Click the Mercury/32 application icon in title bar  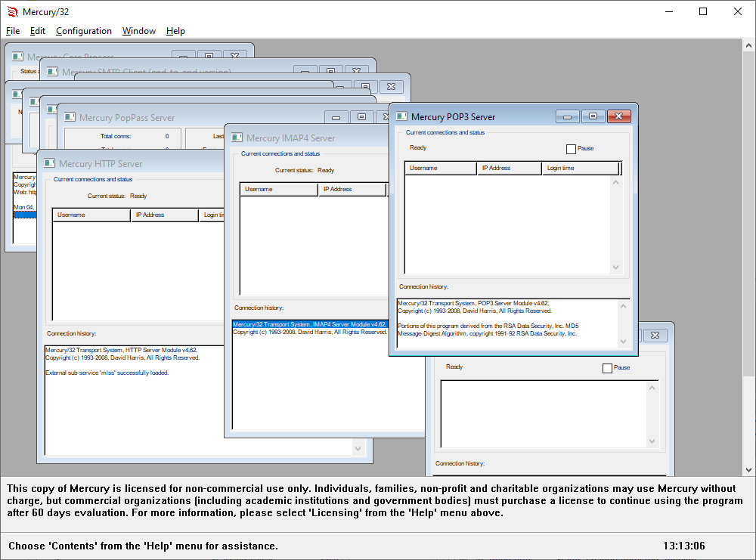11,11
